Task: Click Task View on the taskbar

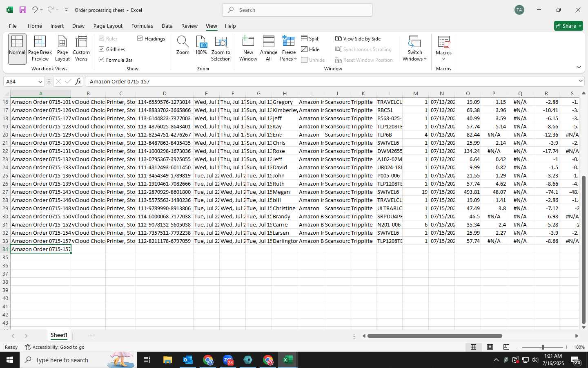Action: click(x=147, y=360)
